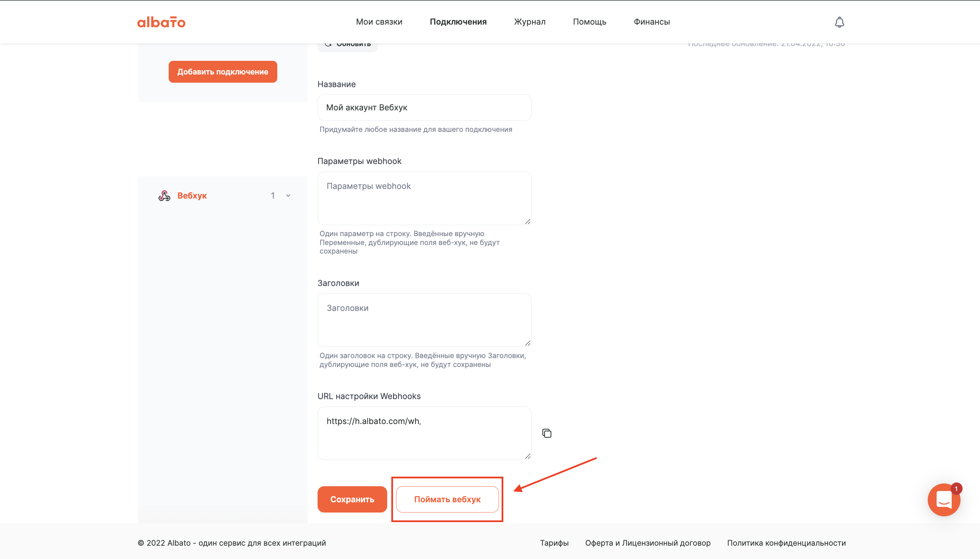The image size is (980, 559).
Task: Click hint text Придумайте любое название
Action: 416,129
